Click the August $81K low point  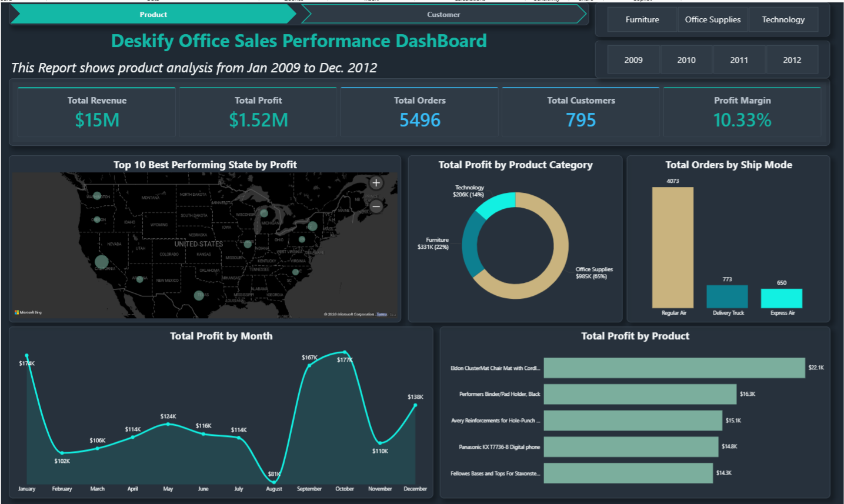[274, 482]
